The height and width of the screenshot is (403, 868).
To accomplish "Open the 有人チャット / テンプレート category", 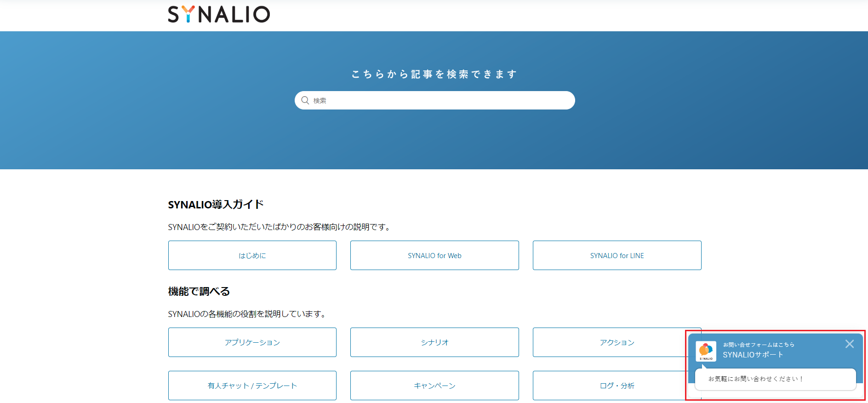I will pos(252,386).
